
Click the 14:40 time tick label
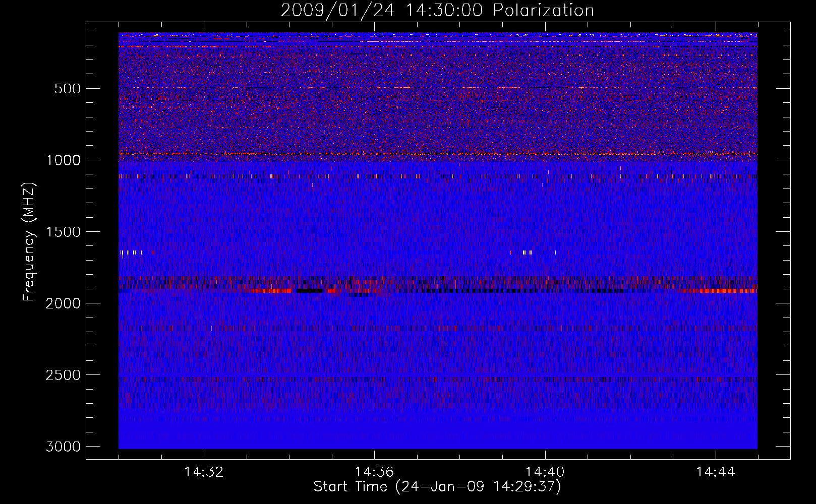[545, 472]
